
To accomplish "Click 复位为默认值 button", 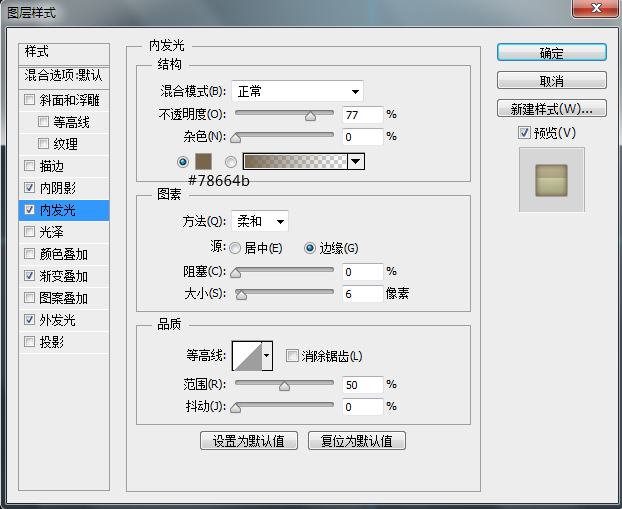I will point(357,441).
